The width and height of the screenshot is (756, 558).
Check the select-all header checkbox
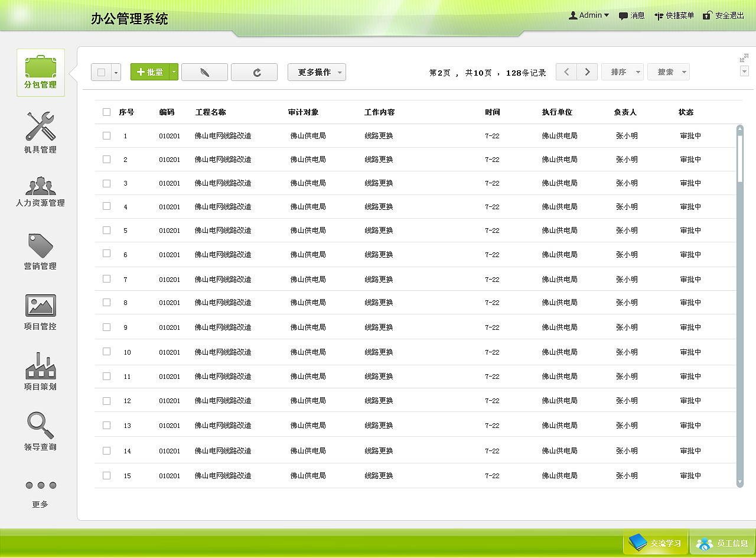click(x=106, y=112)
